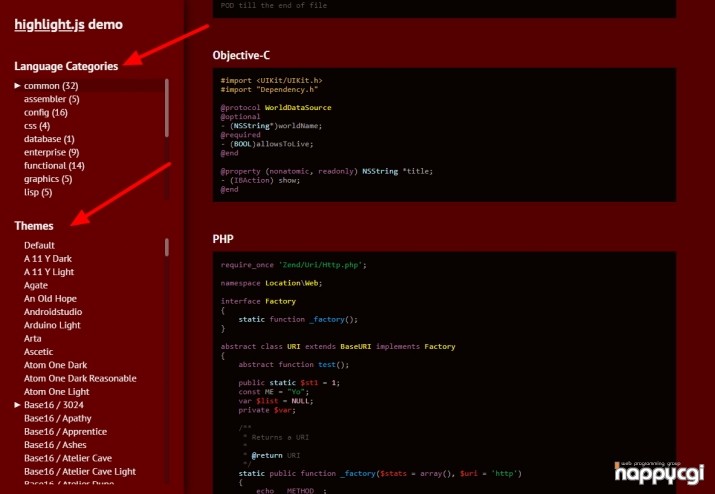Viewport: 715px width, 494px height.
Task: Click '#import "Dependency.h"' line
Action: coord(269,89)
